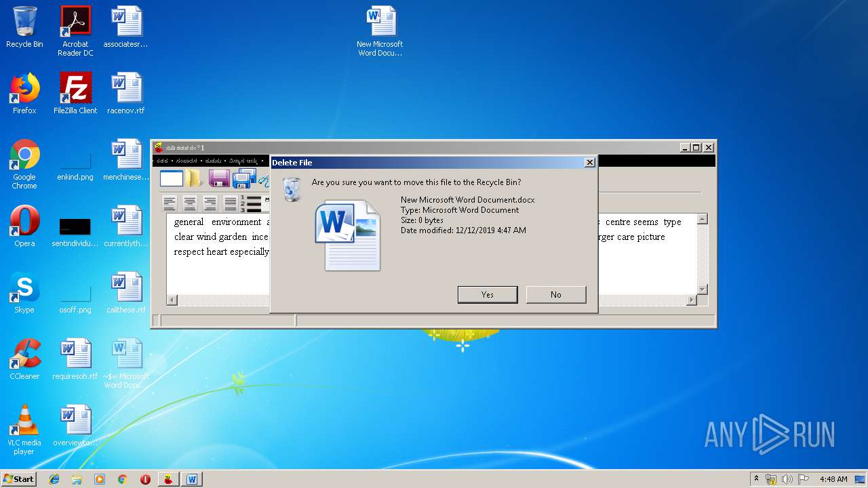The height and width of the screenshot is (488, 868).
Task: Open the volume control tray icon
Action: tap(787, 479)
